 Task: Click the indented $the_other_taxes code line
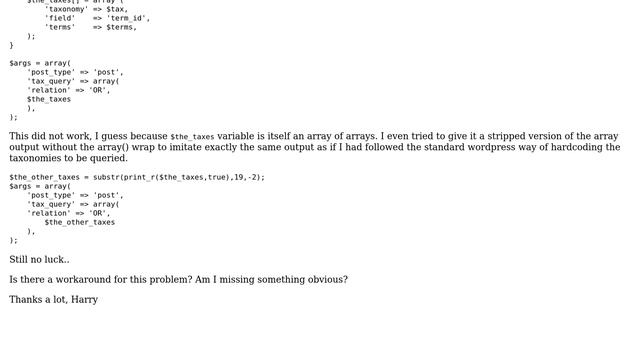pyautogui.click(x=80, y=222)
